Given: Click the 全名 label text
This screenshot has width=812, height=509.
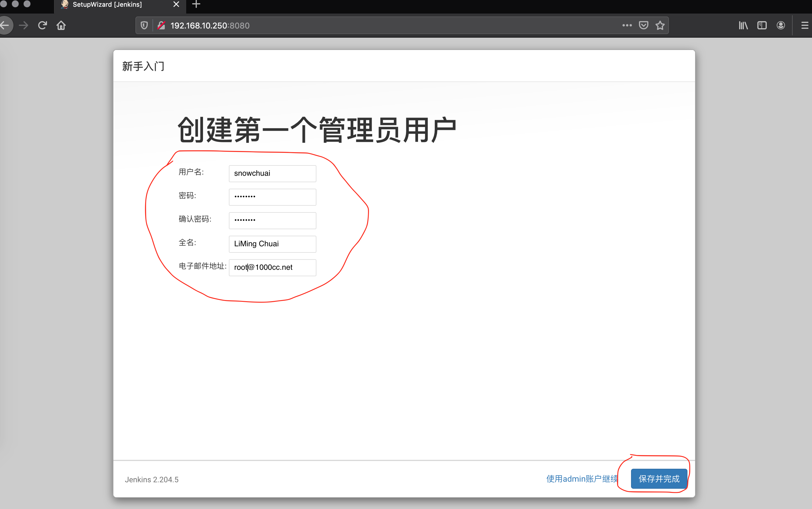Looking at the screenshot, I should 187,243.
